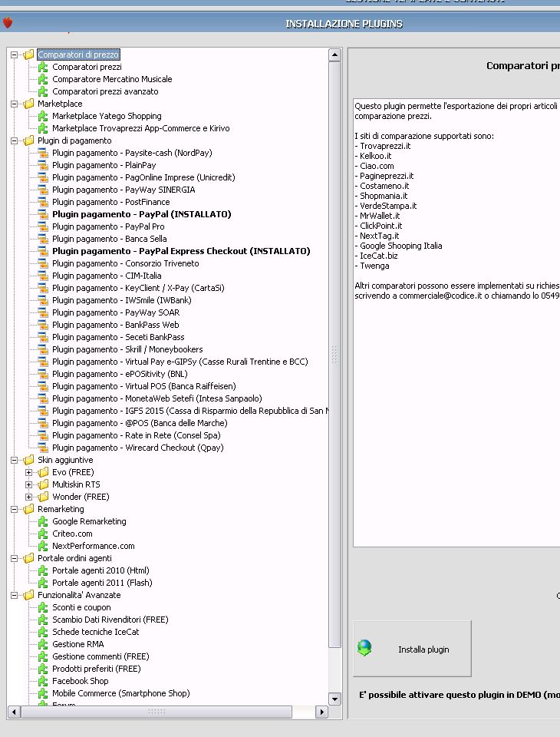
Task: Select Plugin pagamento - CIM-Italia
Action: pyautogui.click(x=107, y=276)
